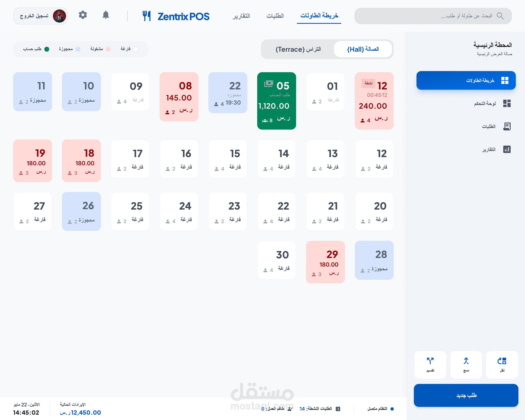
Task: Click تسجيل الخروج logout button
Action: pyautogui.click(x=41, y=16)
